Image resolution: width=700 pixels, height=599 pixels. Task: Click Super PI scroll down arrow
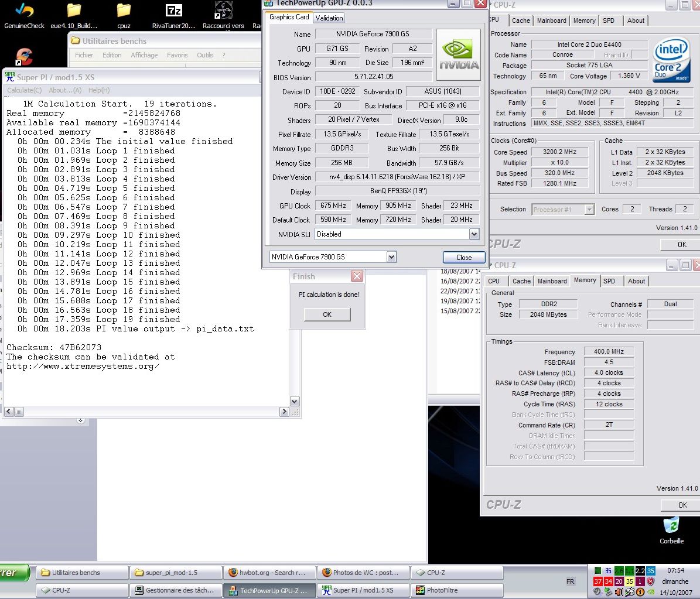[x=295, y=401]
